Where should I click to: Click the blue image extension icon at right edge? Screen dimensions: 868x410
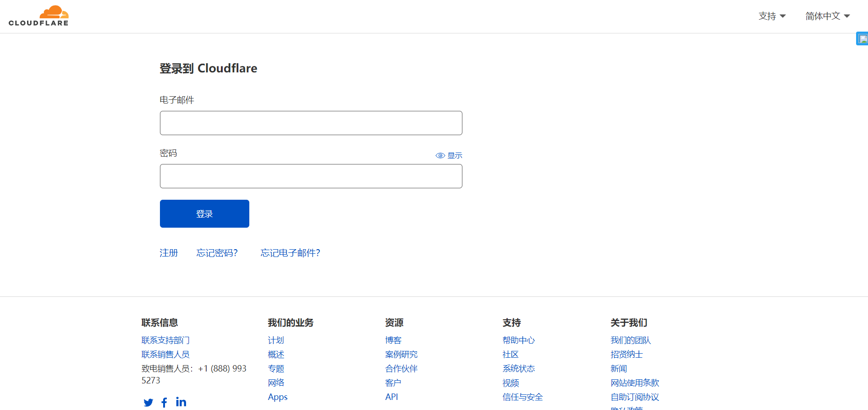coord(863,38)
